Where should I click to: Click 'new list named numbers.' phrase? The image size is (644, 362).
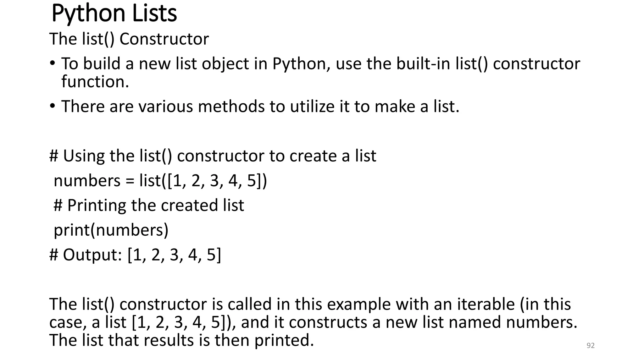pos(481,322)
